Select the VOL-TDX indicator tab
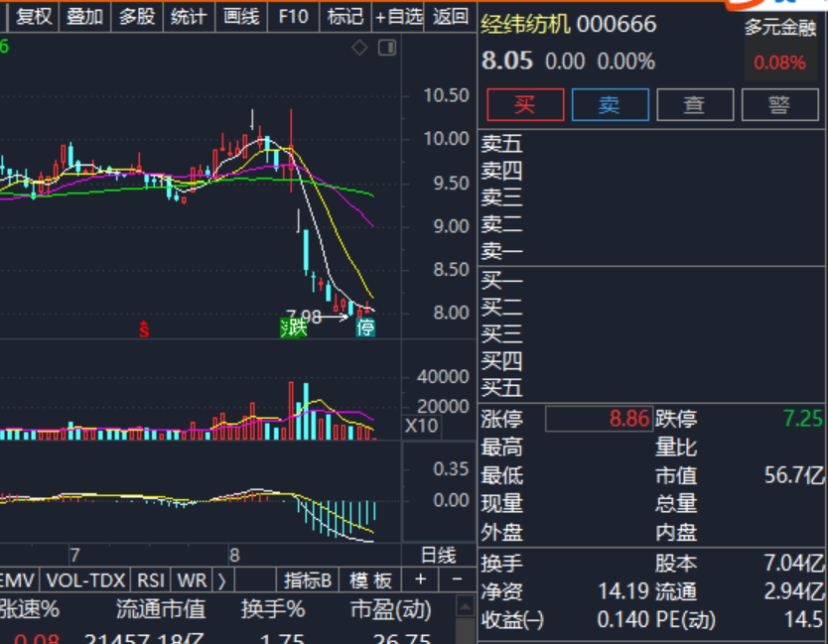The width and height of the screenshot is (828, 644). coord(86,580)
